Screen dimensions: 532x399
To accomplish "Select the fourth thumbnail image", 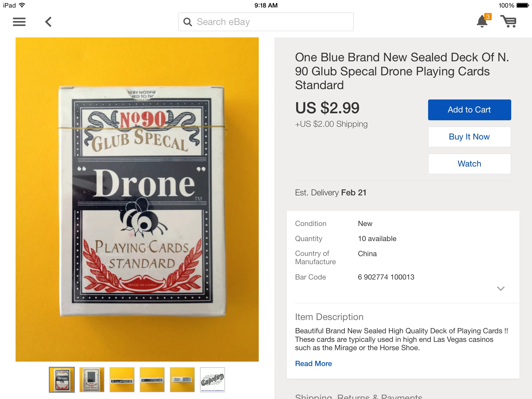I will [152, 380].
